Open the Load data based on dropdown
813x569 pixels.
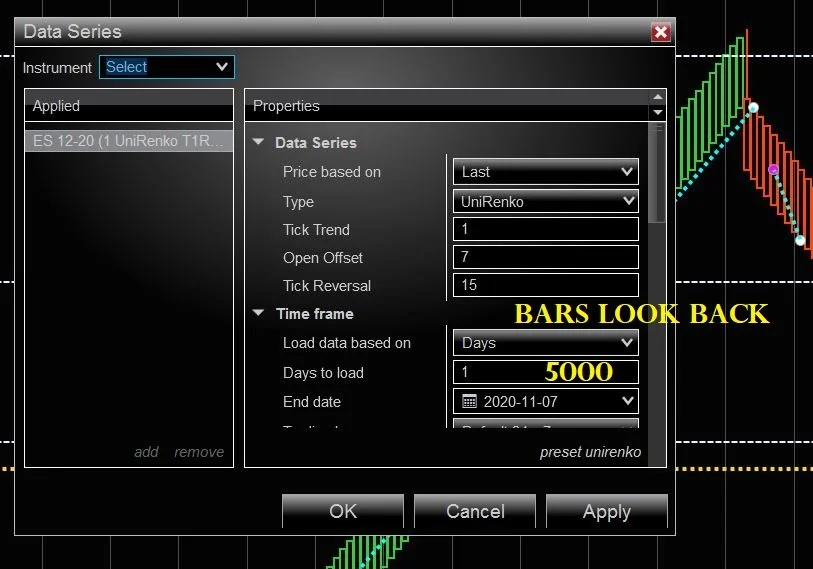[545, 343]
